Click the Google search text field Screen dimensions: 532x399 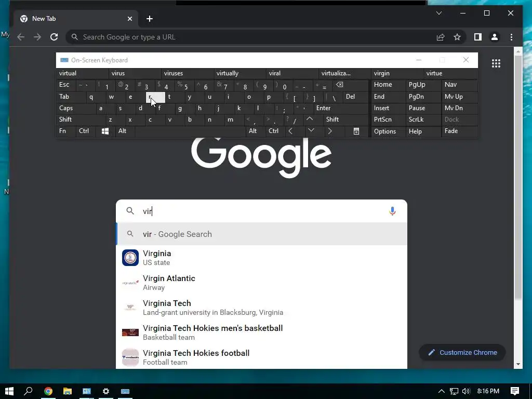(261, 211)
